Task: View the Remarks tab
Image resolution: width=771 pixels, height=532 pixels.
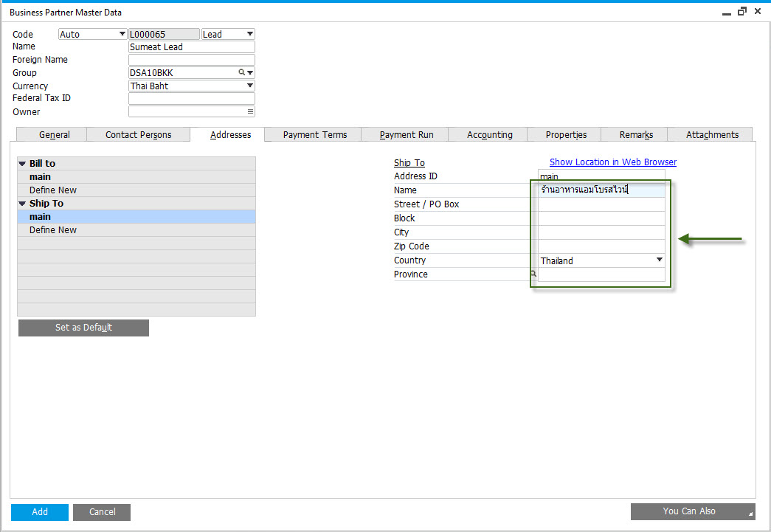Action: pyautogui.click(x=635, y=134)
